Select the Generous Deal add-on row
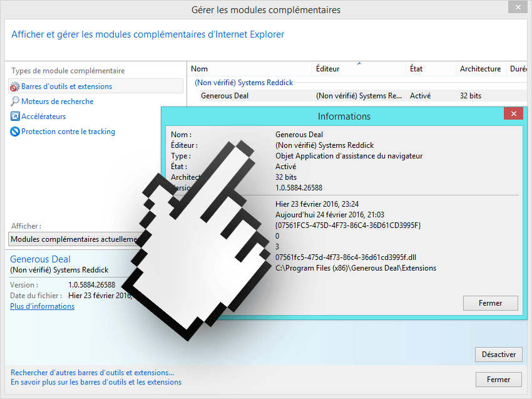Image resolution: width=532 pixels, height=399 pixels. (x=363, y=96)
